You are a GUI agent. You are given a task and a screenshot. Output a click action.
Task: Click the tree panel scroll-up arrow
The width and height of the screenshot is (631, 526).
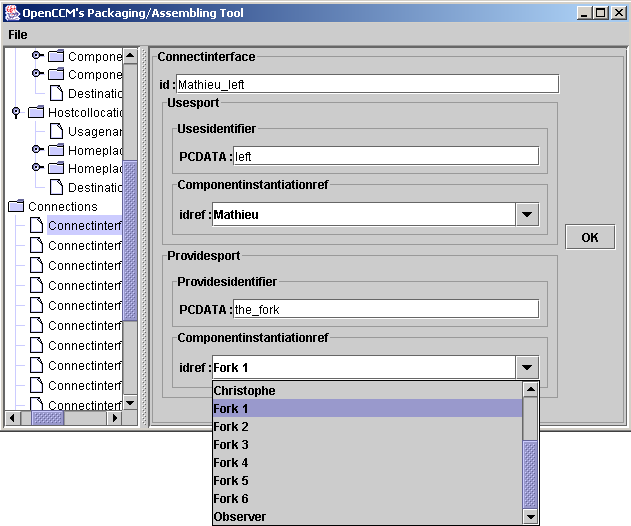130,55
